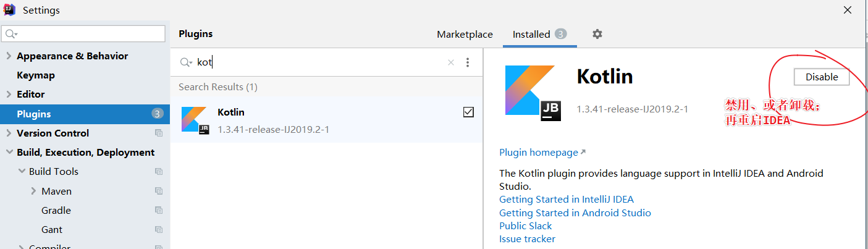Select Plugins in the settings tree
The width and height of the screenshot is (868, 249).
(85, 114)
